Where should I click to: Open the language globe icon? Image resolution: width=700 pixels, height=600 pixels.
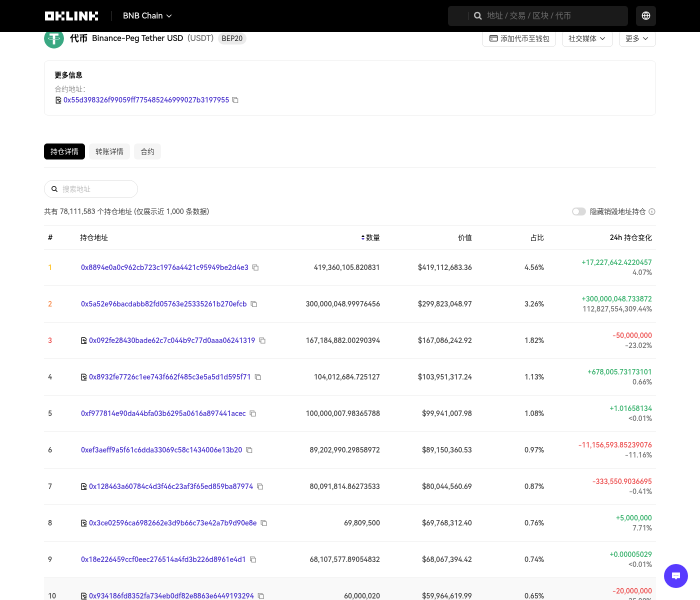(646, 16)
